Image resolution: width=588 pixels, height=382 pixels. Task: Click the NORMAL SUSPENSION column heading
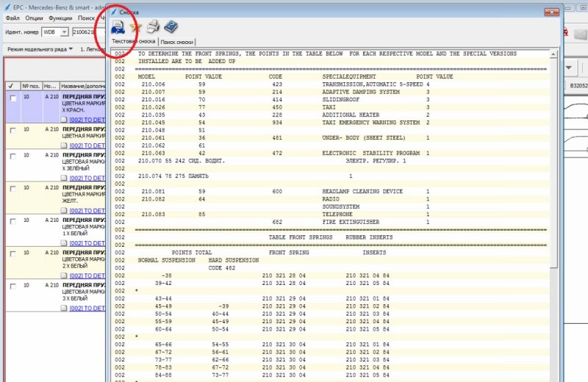(167, 260)
